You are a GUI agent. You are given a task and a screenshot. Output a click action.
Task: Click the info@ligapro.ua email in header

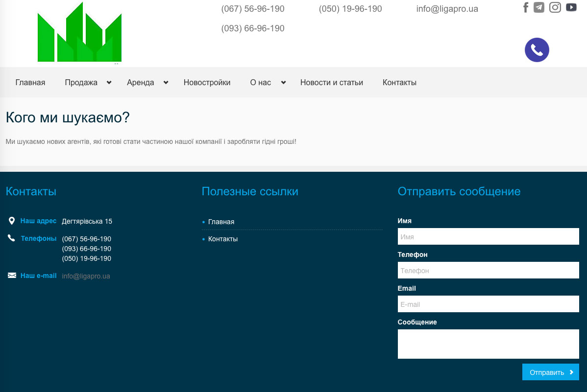[447, 9]
